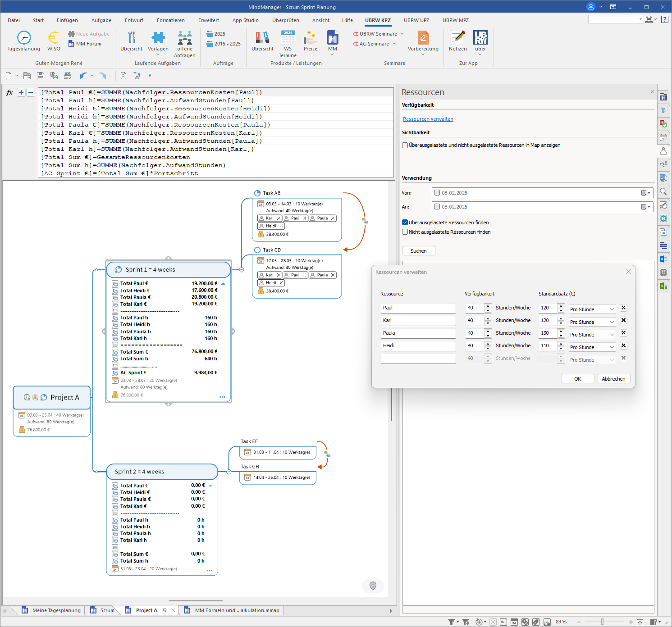Open Notizen notepad icon
Image resolution: width=672 pixels, height=627 pixels.
pyautogui.click(x=458, y=37)
